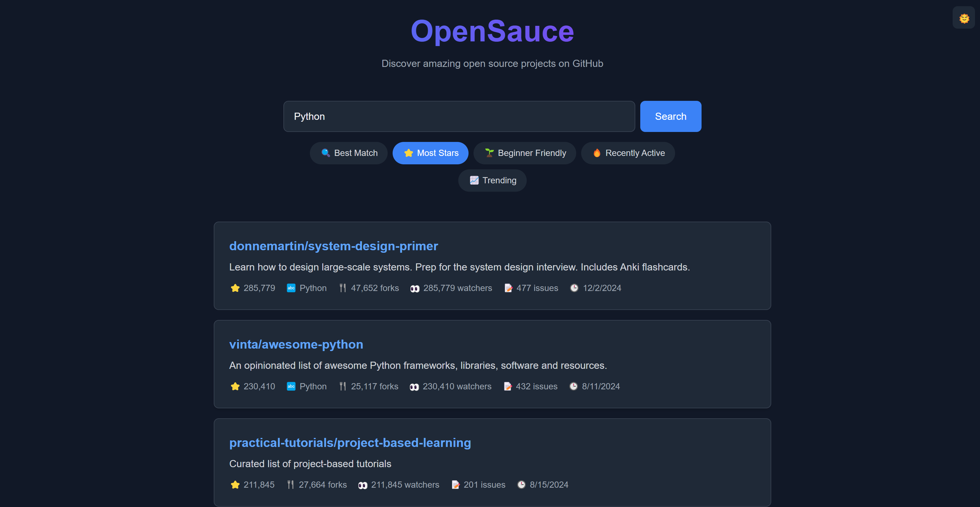Toggle the light/dark theme sun icon
The height and width of the screenshot is (507, 980).
tap(964, 17)
